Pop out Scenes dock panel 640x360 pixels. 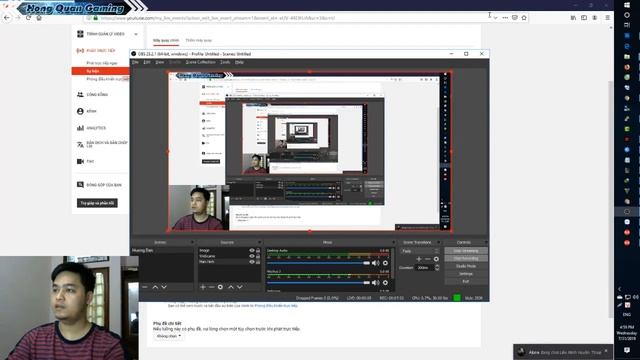(192, 242)
